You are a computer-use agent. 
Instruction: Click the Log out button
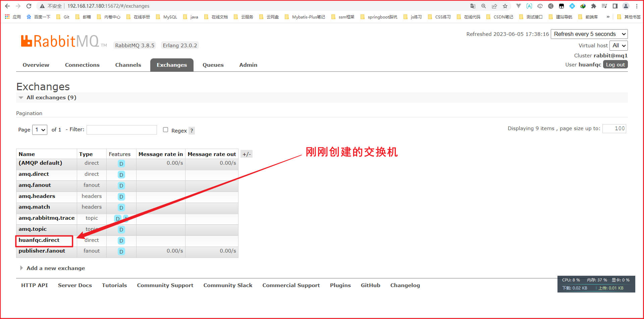click(615, 64)
